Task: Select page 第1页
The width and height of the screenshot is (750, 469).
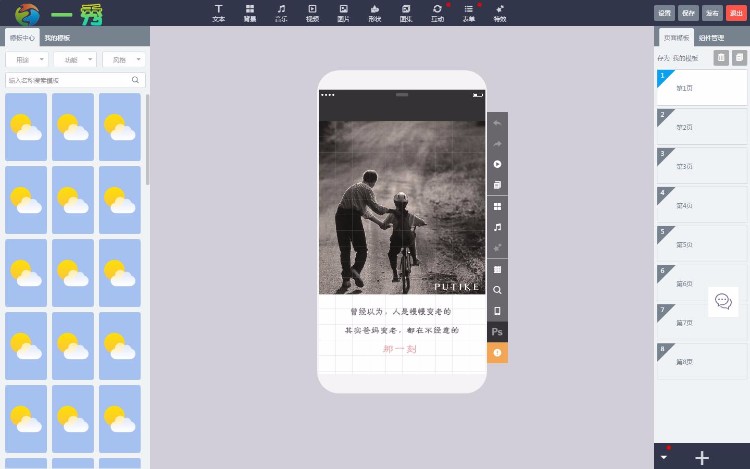Action: click(702, 87)
